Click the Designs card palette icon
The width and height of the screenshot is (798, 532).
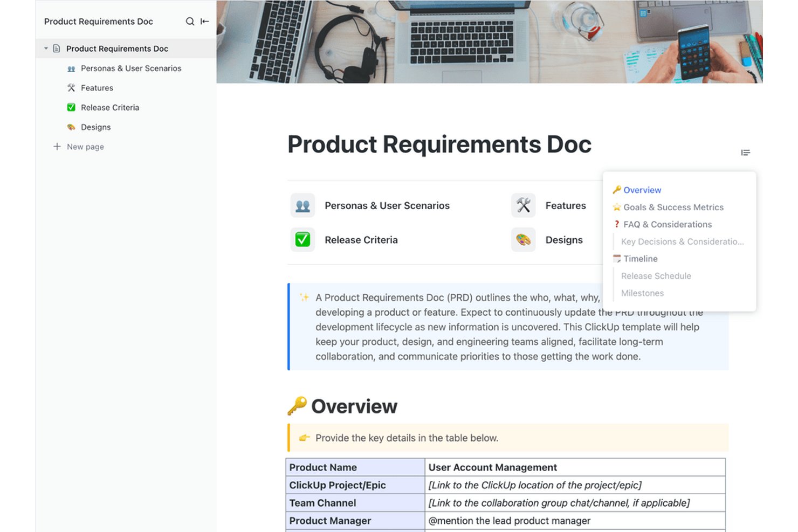pyautogui.click(x=523, y=240)
